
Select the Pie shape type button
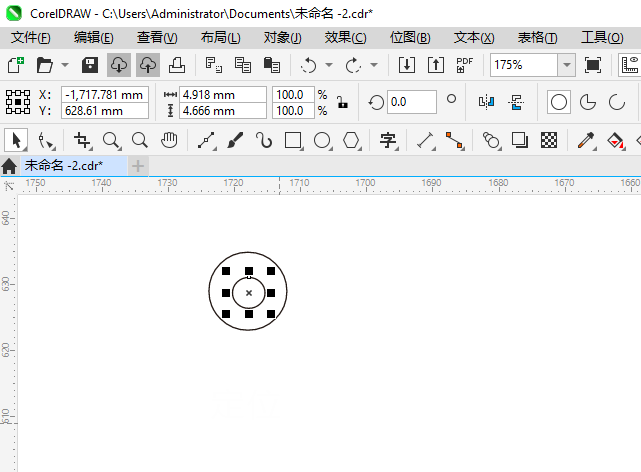click(x=588, y=102)
